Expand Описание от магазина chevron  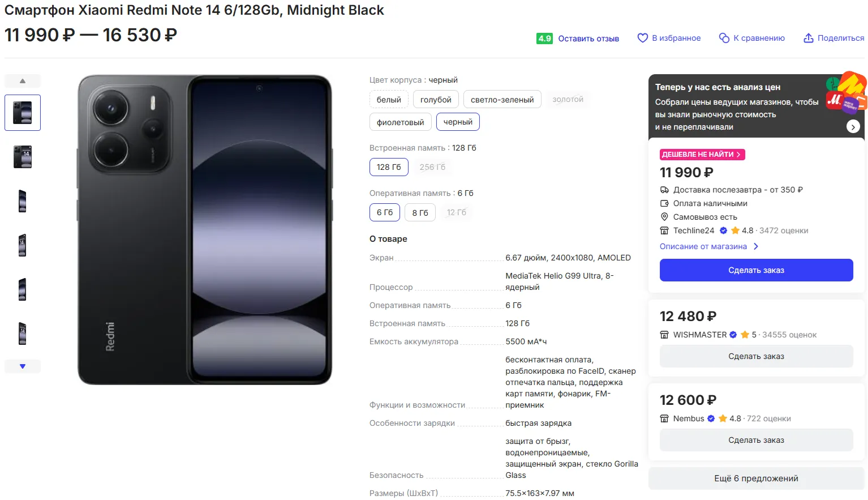tap(756, 246)
